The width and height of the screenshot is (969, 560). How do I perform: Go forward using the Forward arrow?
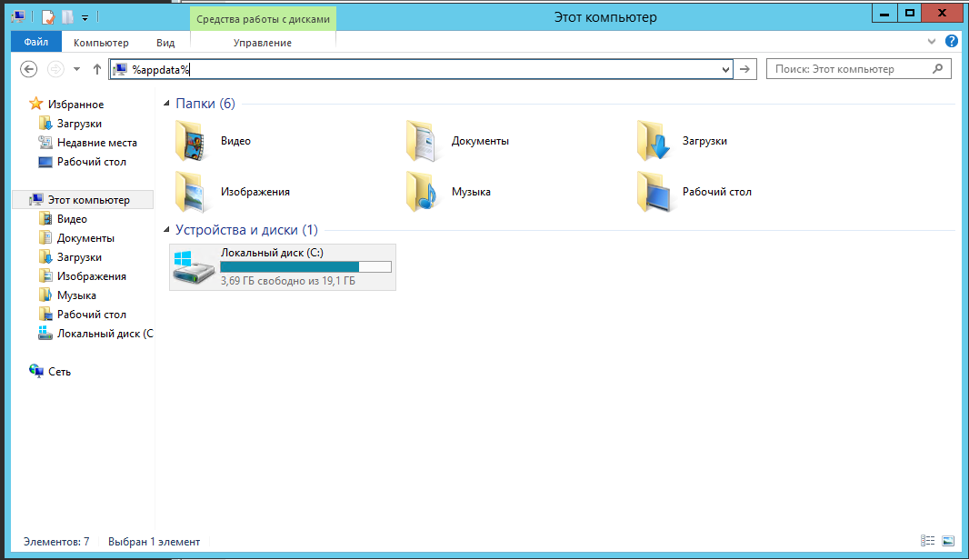pyautogui.click(x=55, y=69)
